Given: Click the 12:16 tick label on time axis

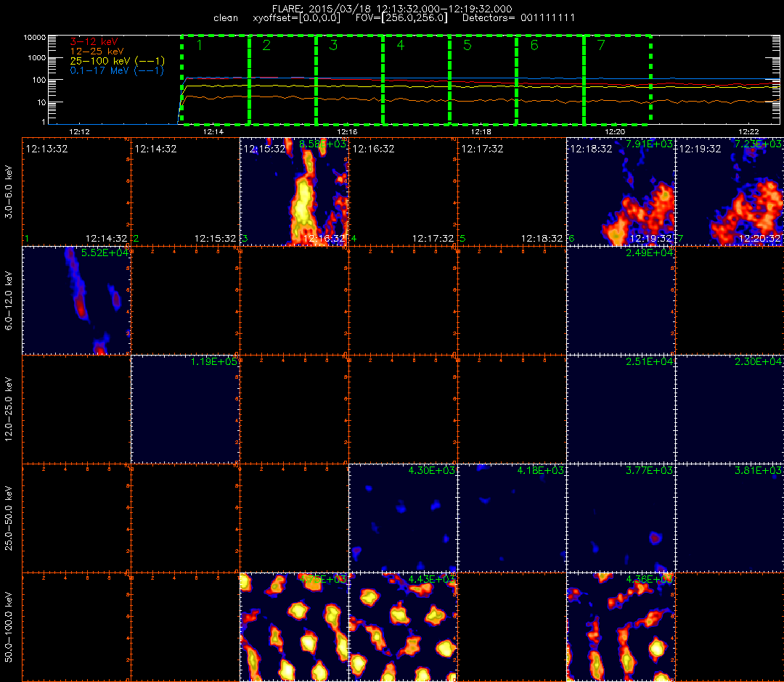Looking at the screenshot, I should [x=347, y=132].
